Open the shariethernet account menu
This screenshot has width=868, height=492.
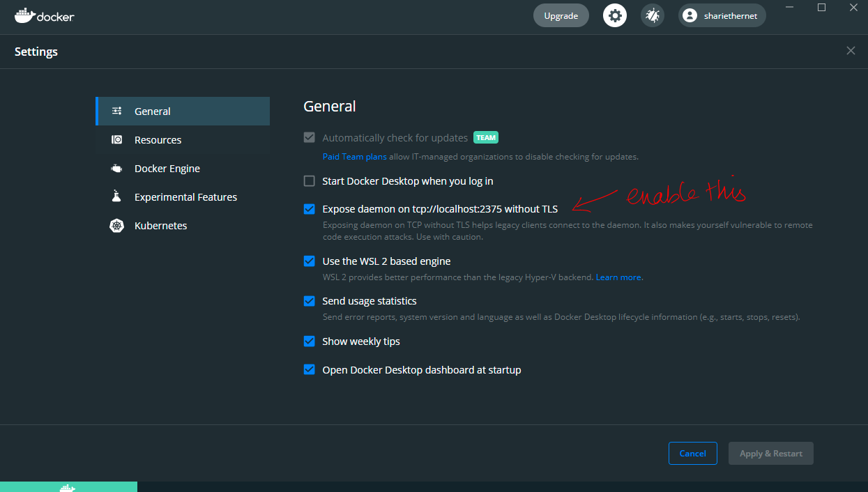pos(722,15)
